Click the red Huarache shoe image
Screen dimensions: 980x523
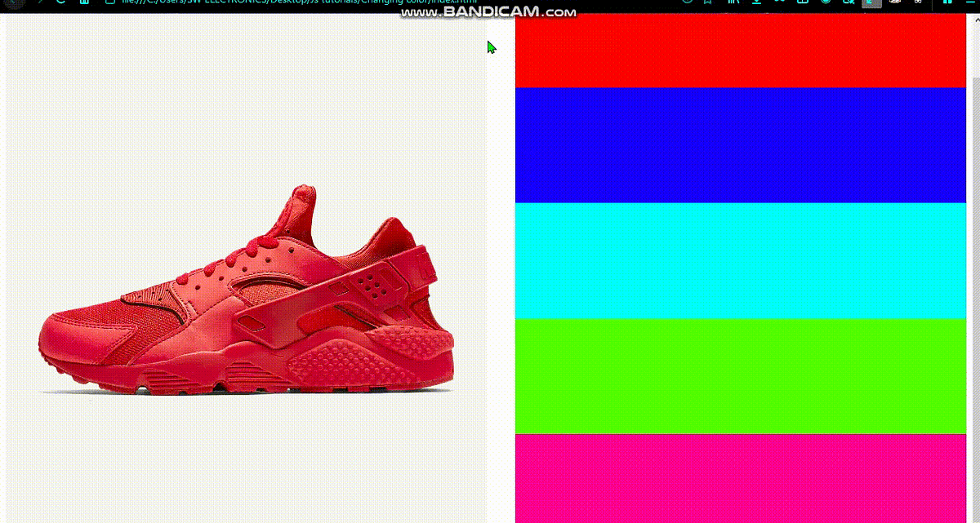[x=245, y=294]
